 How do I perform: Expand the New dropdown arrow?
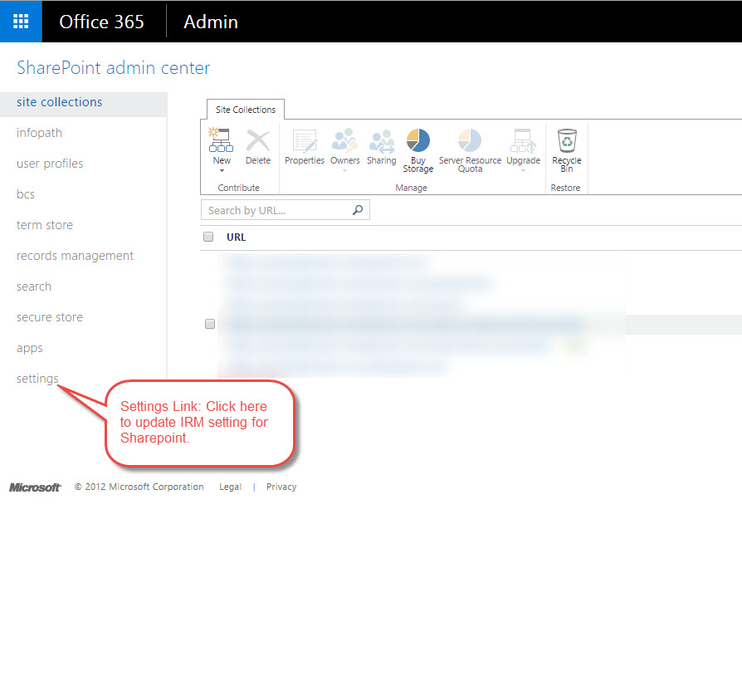click(222, 170)
